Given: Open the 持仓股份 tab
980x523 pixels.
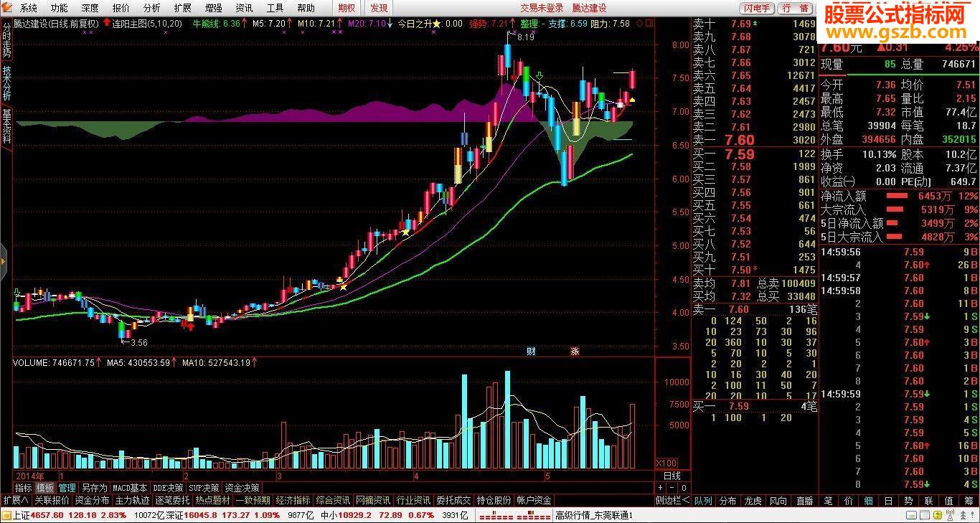Looking at the screenshot, I should coord(494,500).
